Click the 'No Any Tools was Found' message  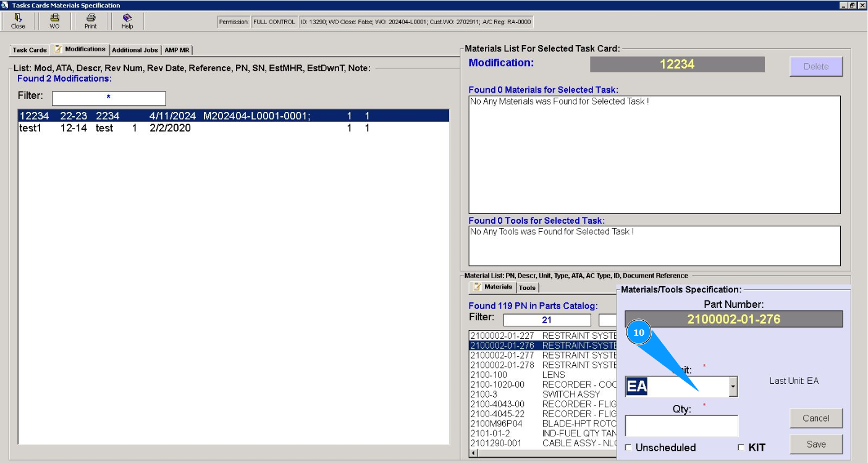(x=552, y=232)
